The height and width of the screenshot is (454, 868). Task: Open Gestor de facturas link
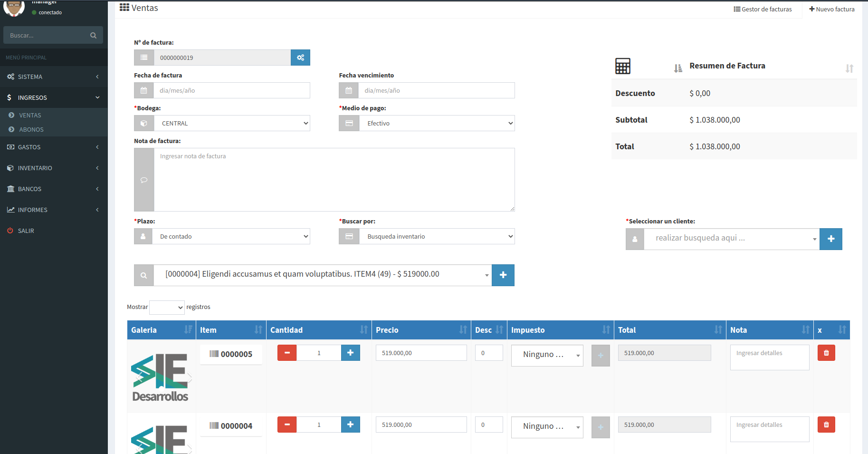coord(763,9)
